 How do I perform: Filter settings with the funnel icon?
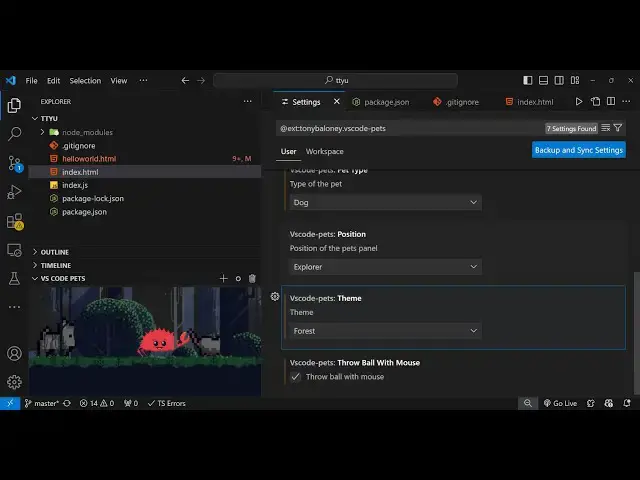click(x=618, y=128)
